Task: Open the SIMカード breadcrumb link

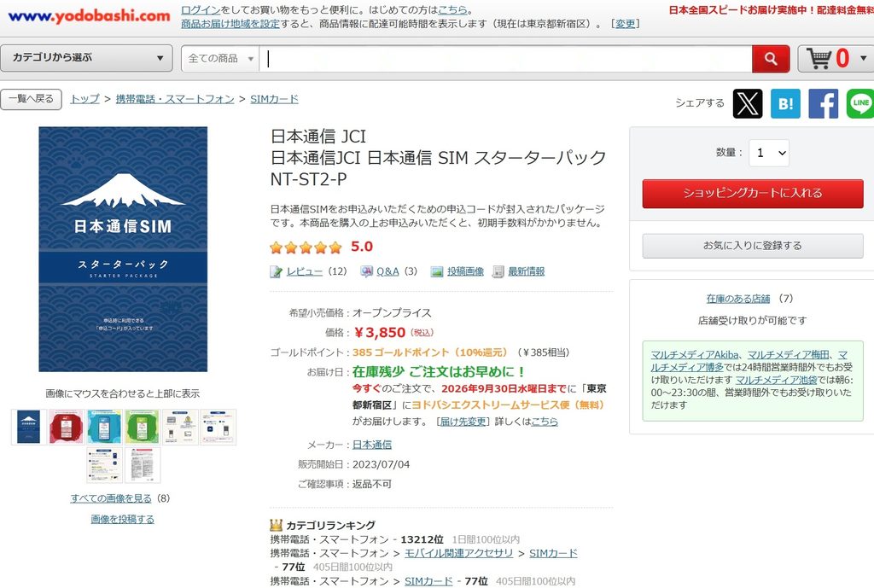Action: 274,99
